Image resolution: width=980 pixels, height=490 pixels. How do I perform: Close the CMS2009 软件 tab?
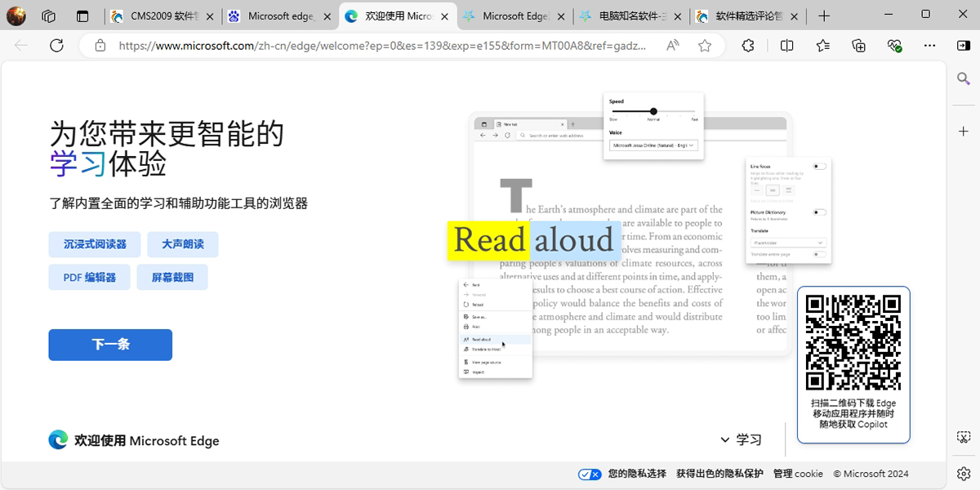211,16
